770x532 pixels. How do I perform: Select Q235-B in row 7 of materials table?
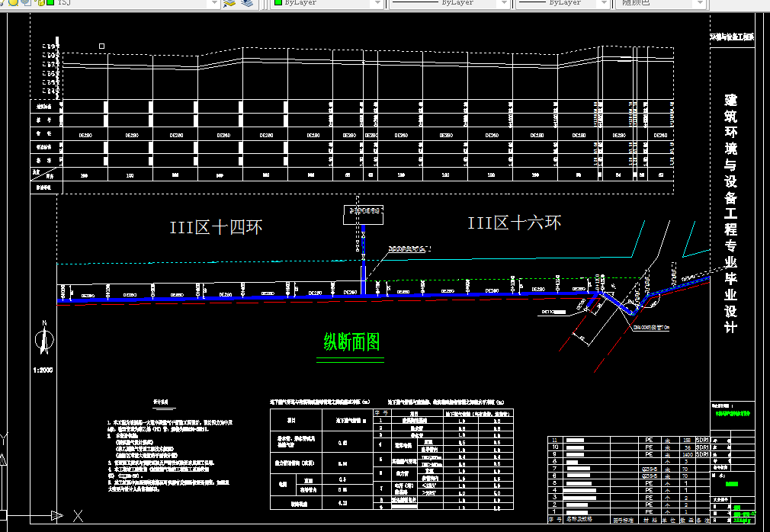[649, 470]
